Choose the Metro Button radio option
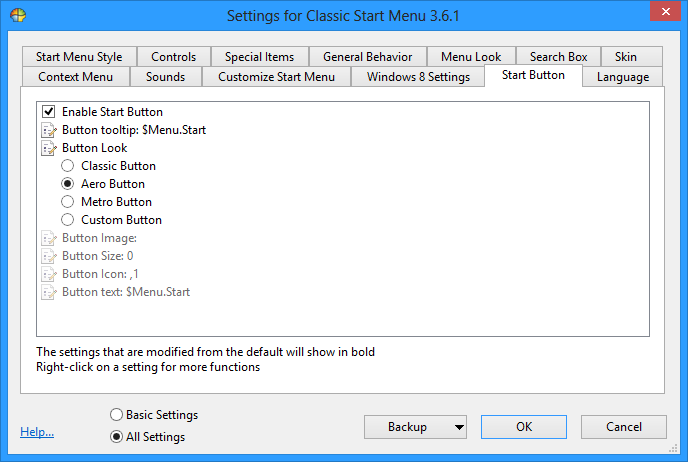The height and width of the screenshot is (462, 688). point(68,202)
